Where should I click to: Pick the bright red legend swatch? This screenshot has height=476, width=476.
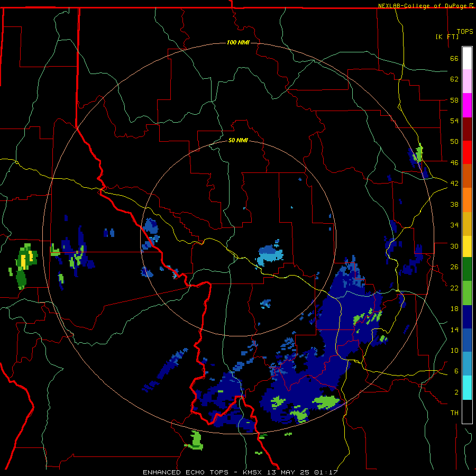point(467,152)
